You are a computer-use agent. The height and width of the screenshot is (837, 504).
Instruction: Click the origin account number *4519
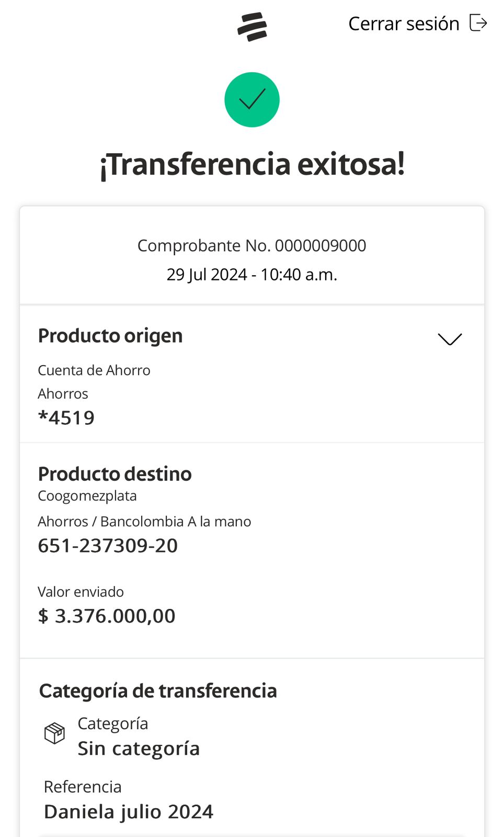pos(66,417)
